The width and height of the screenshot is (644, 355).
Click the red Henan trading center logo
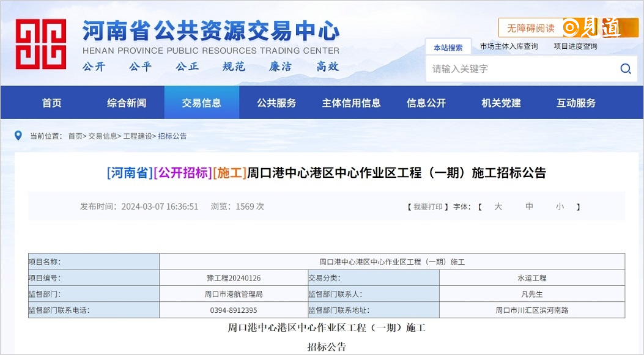point(41,44)
